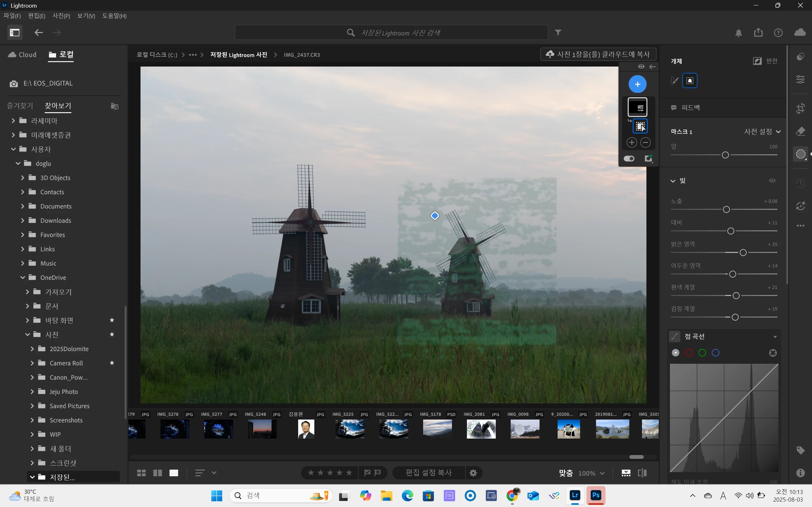The width and height of the screenshot is (812, 507).
Task: Open the share export icon
Action: tap(758, 33)
